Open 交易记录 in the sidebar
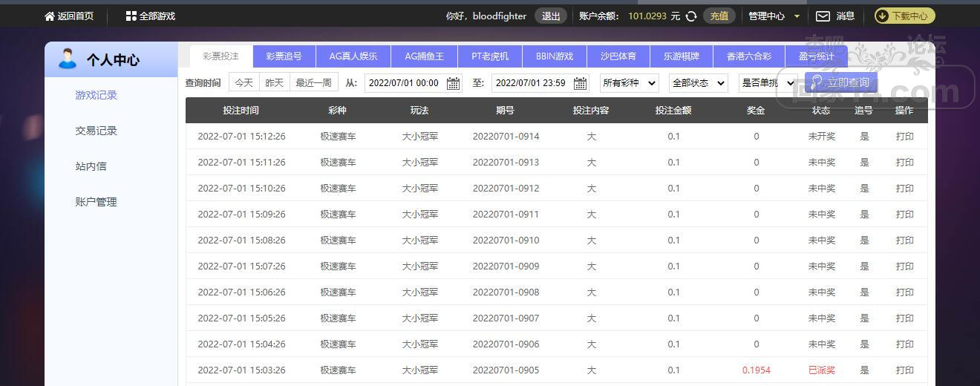Viewport: 980px width, 386px height. pyautogui.click(x=97, y=131)
